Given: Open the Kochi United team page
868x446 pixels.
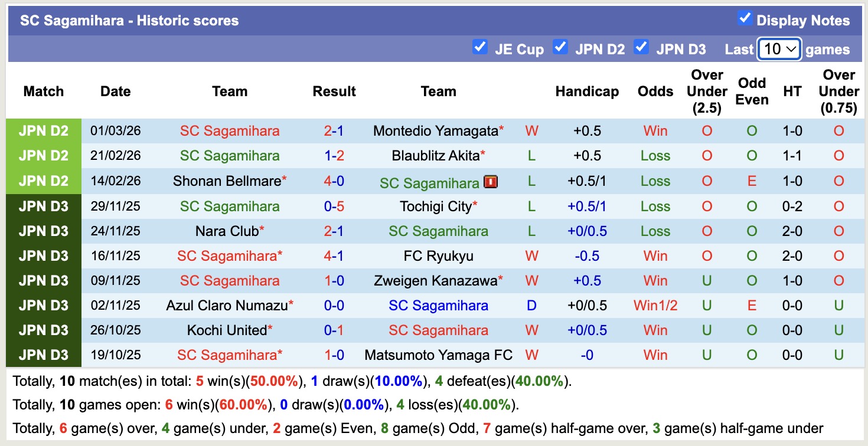Looking at the screenshot, I should (x=227, y=330).
